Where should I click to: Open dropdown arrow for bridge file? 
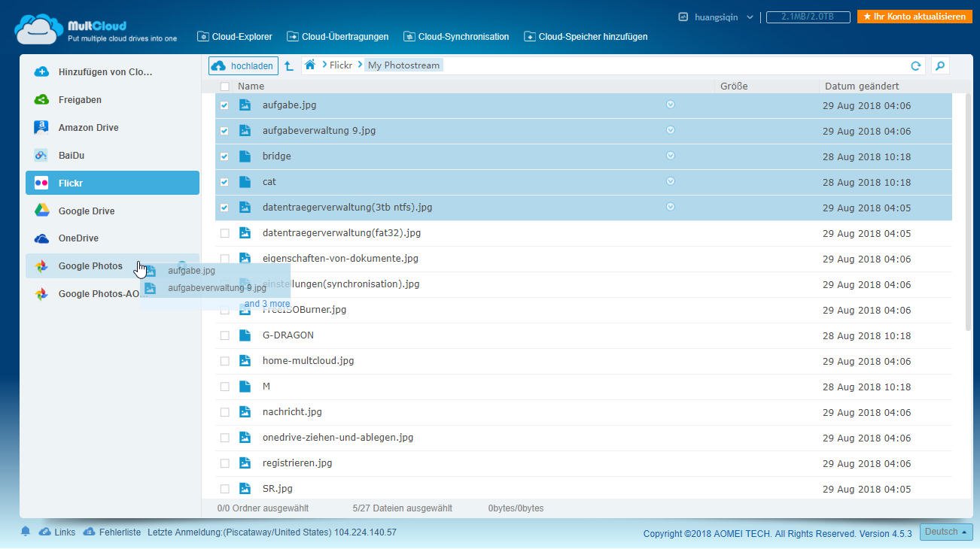point(670,156)
